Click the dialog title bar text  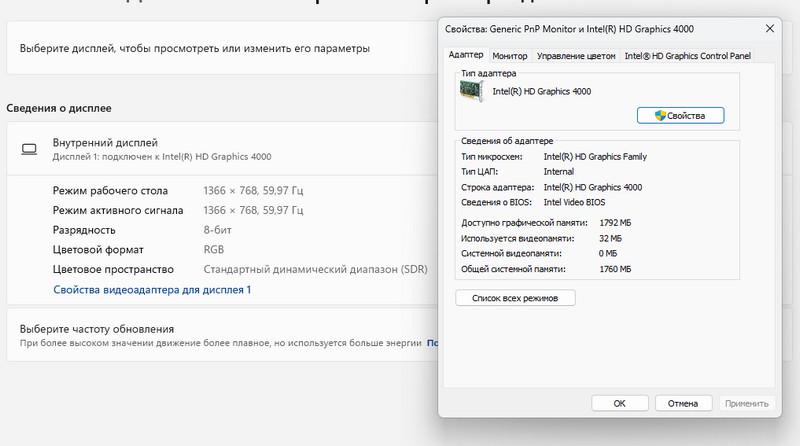pyautogui.click(x=570, y=28)
